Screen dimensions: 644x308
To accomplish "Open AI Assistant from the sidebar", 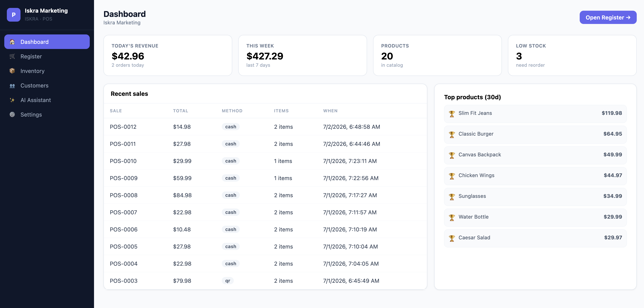I will coord(47,100).
